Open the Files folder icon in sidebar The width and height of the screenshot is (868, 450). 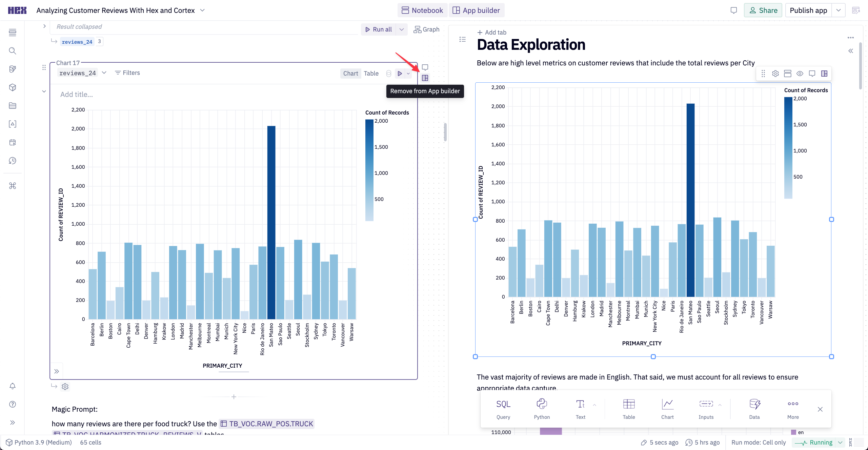tap(13, 106)
